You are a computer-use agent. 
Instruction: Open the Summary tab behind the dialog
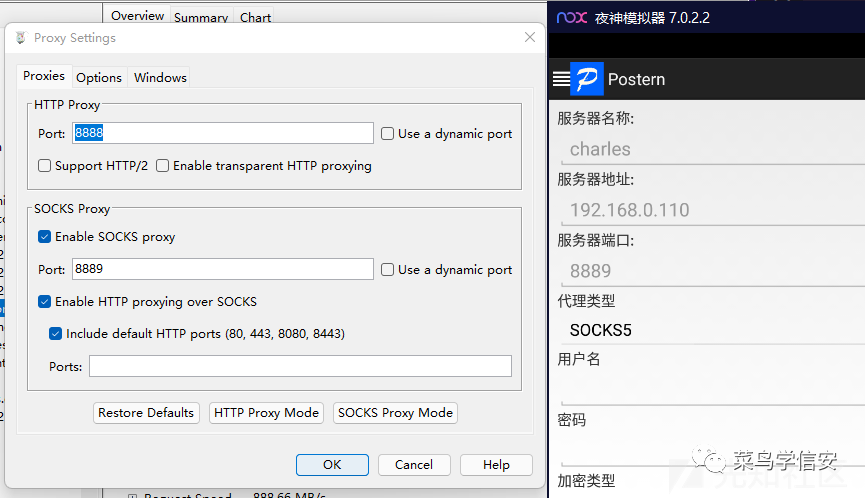click(x=201, y=17)
